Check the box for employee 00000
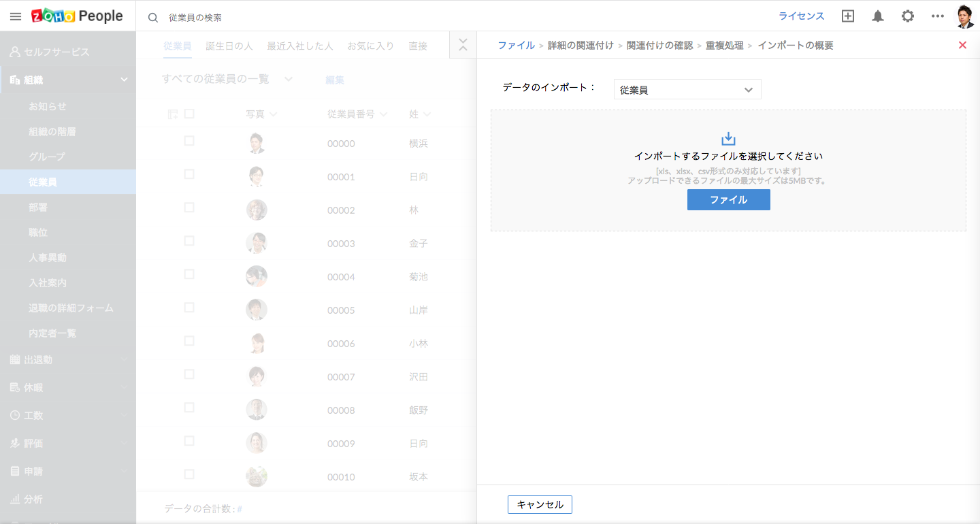 tap(189, 141)
